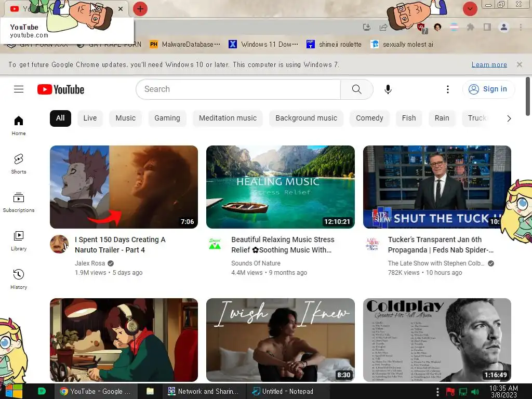Open Windows 11 Download bookmark
The height and width of the screenshot is (399, 532).
click(263, 45)
